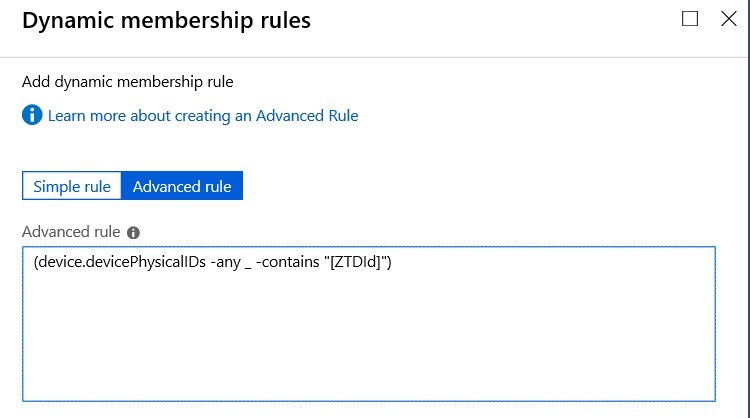Switch to the Simple rule tab
The height and width of the screenshot is (418, 750).
click(x=72, y=186)
